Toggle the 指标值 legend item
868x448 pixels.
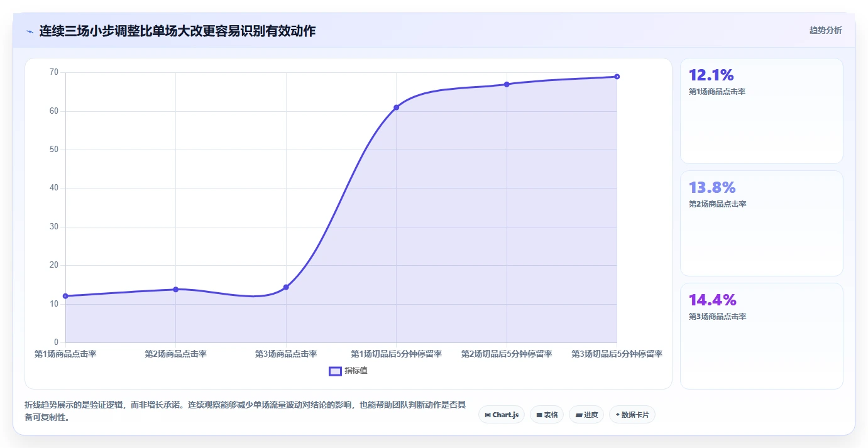coord(348,371)
